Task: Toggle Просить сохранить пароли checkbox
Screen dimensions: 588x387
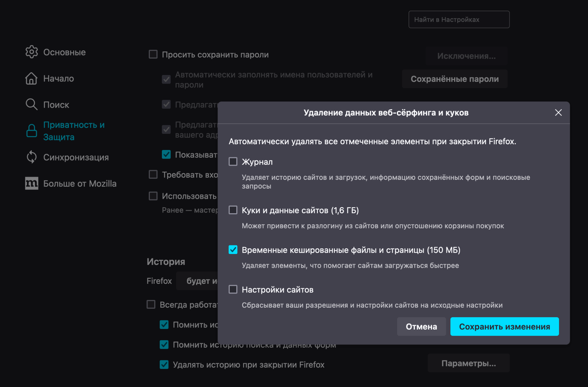Action: click(x=153, y=54)
